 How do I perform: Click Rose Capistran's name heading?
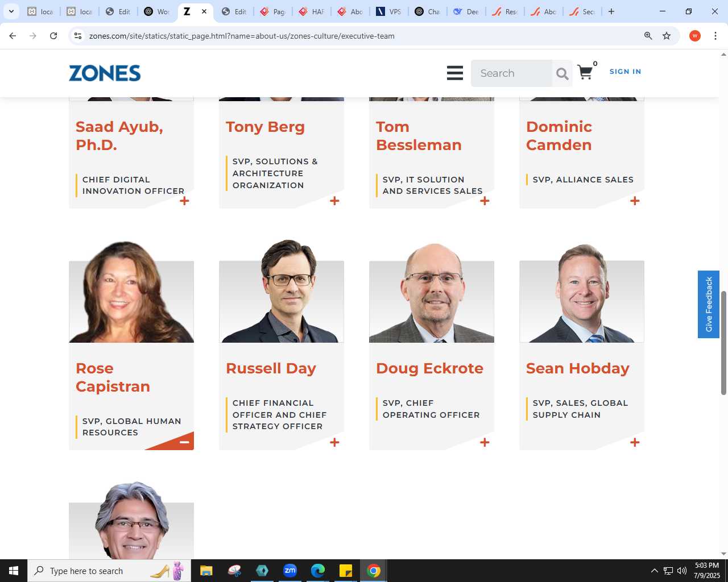tap(113, 377)
